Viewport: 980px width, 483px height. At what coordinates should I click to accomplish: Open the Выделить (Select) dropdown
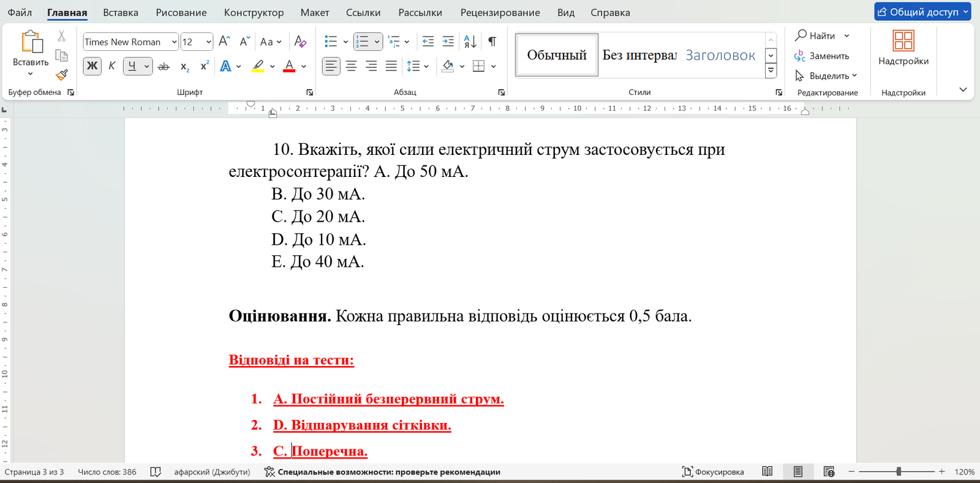pyautogui.click(x=826, y=76)
